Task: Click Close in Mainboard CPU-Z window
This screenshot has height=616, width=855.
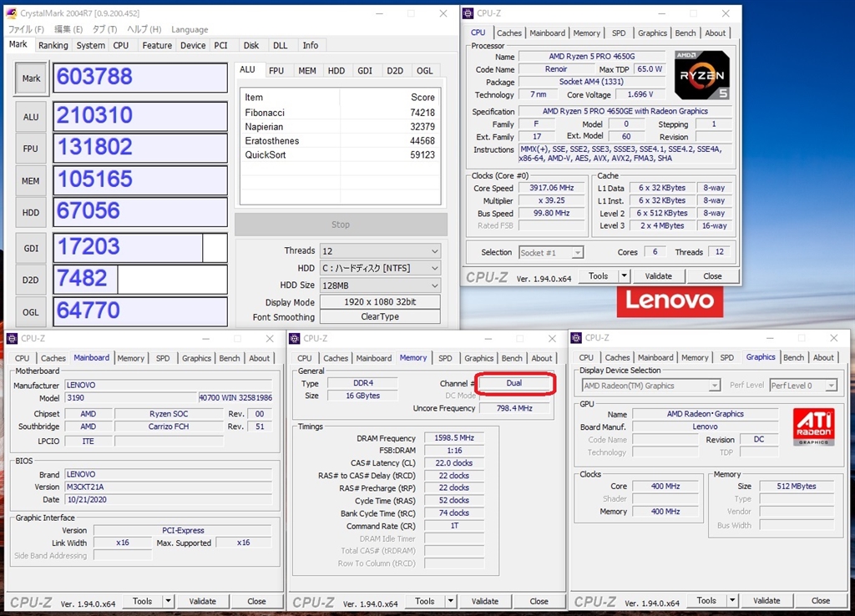Action: [256, 601]
